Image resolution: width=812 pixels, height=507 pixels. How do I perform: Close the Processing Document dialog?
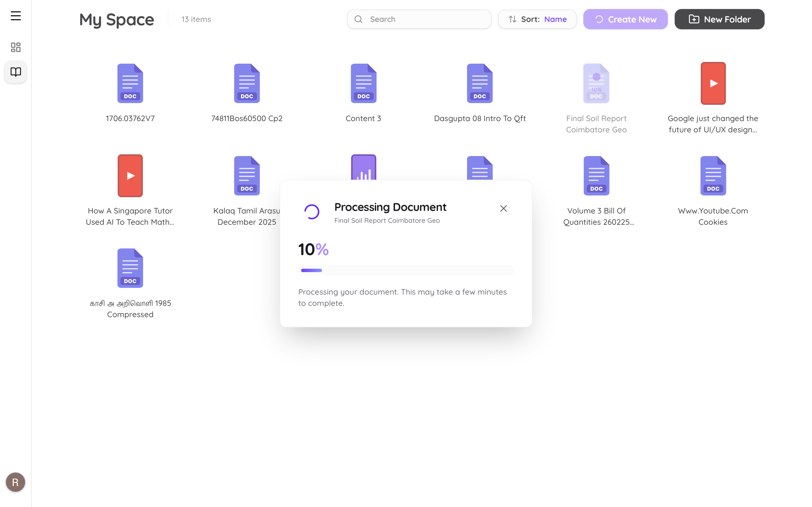(x=503, y=208)
